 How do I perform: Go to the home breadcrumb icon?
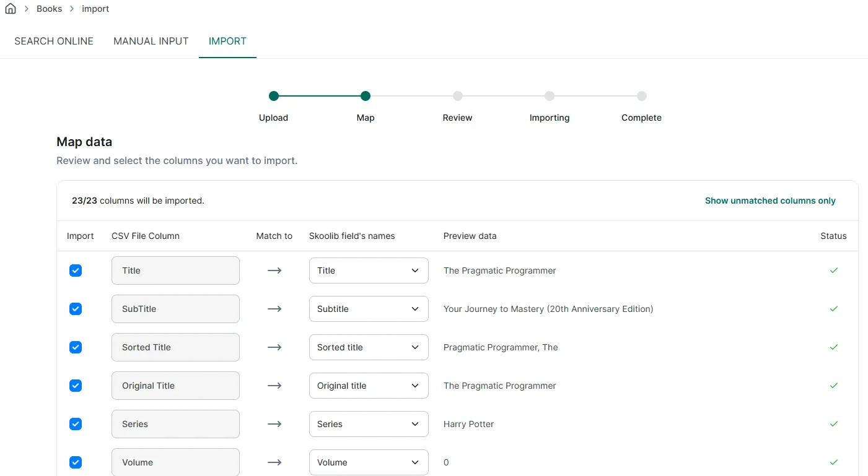(11, 9)
